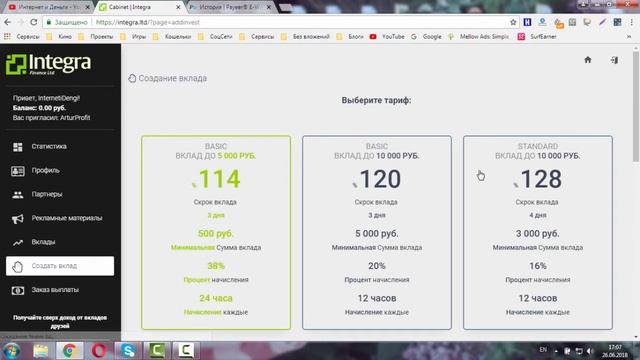This screenshot has width=640, height=360.
Task: Click the 38% accrual percentage
Action: click(216, 266)
